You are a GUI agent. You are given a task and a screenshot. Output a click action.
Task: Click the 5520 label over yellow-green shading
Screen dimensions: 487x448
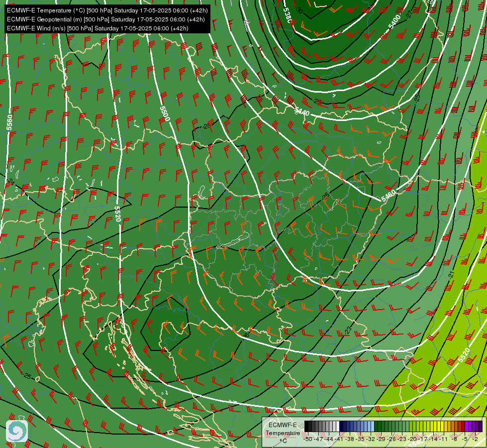[464, 355]
